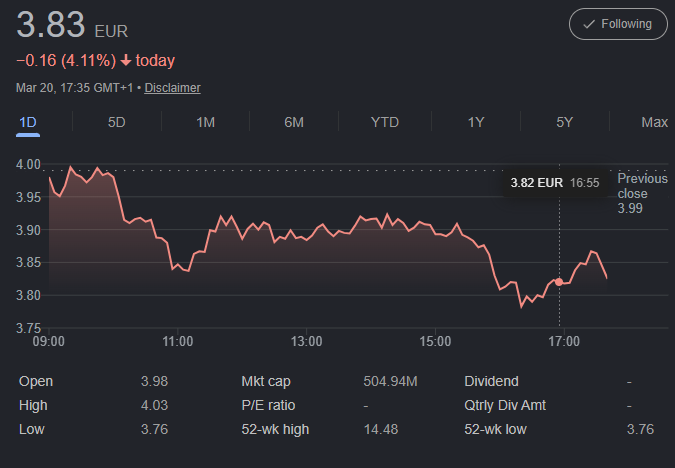Click the 3.75 price axis label

coord(28,328)
